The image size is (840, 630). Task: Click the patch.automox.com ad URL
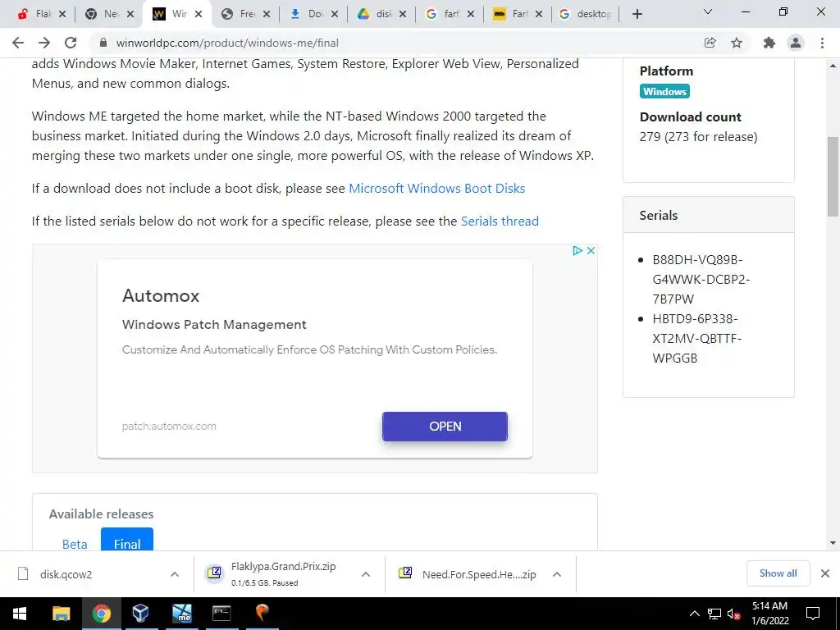169,427
